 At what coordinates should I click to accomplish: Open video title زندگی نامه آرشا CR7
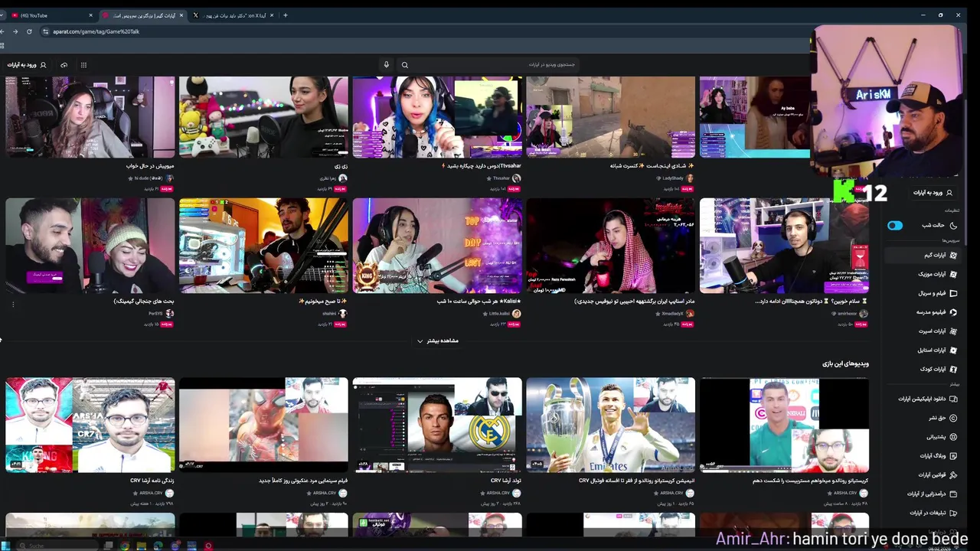pos(152,481)
